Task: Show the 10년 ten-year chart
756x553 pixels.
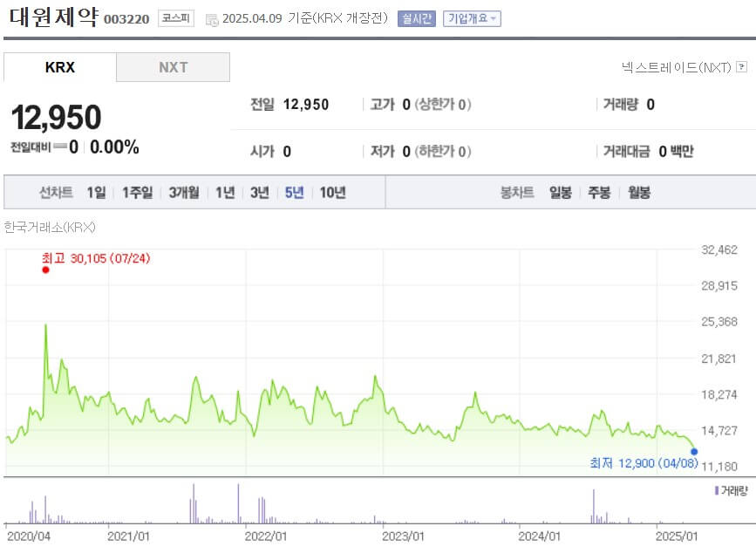Action: point(330,192)
